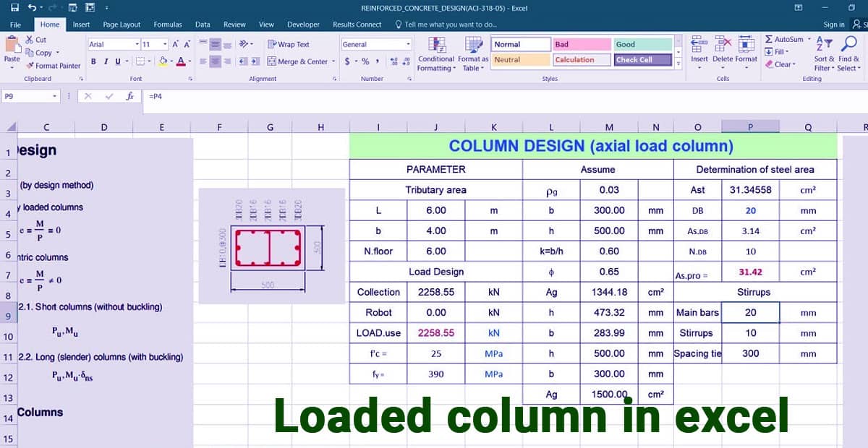Screen dimensions: 868x448
Task: Increase font size with the large A icon
Action: (x=176, y=44)
